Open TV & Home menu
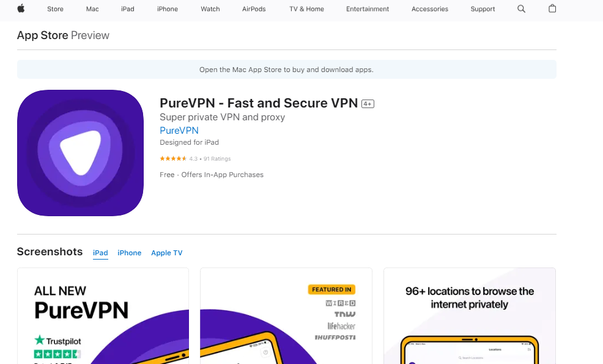The height and width of the screenshot is (364, 603). click(x=306, y=9)
